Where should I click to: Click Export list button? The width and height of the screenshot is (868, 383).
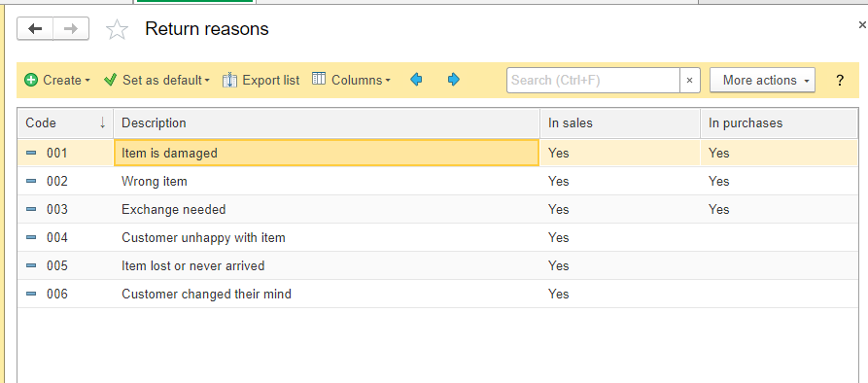pos(260,81)
